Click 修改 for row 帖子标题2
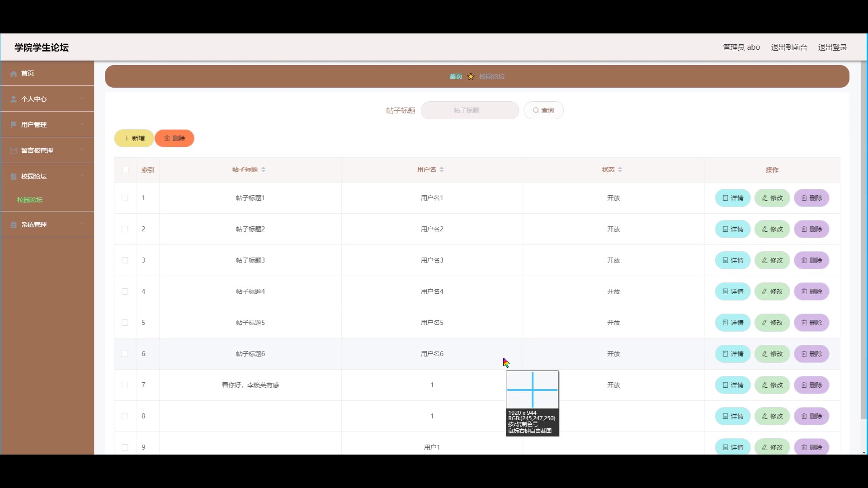868x488 pixels. (x=772, y=229)
